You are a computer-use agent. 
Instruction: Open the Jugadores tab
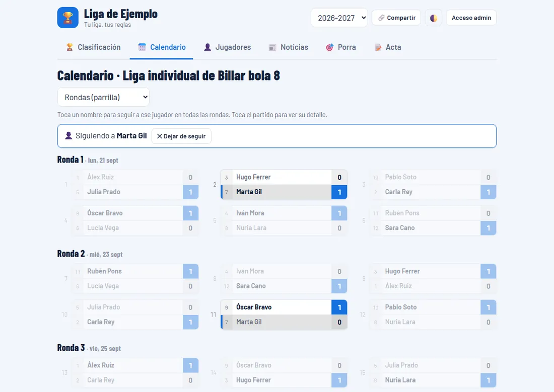pyautogui.click(x=227, y=47)
